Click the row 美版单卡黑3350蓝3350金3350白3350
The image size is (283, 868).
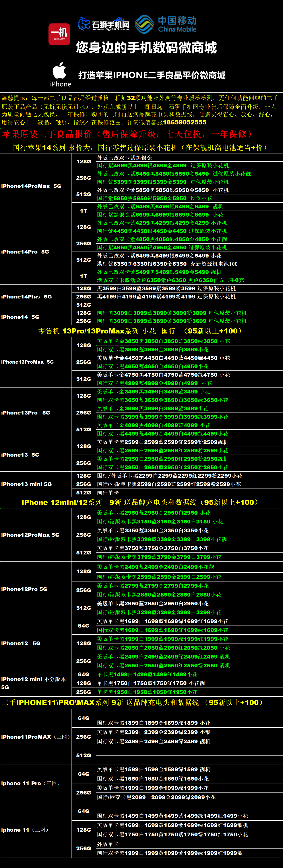tap(189, 530)
